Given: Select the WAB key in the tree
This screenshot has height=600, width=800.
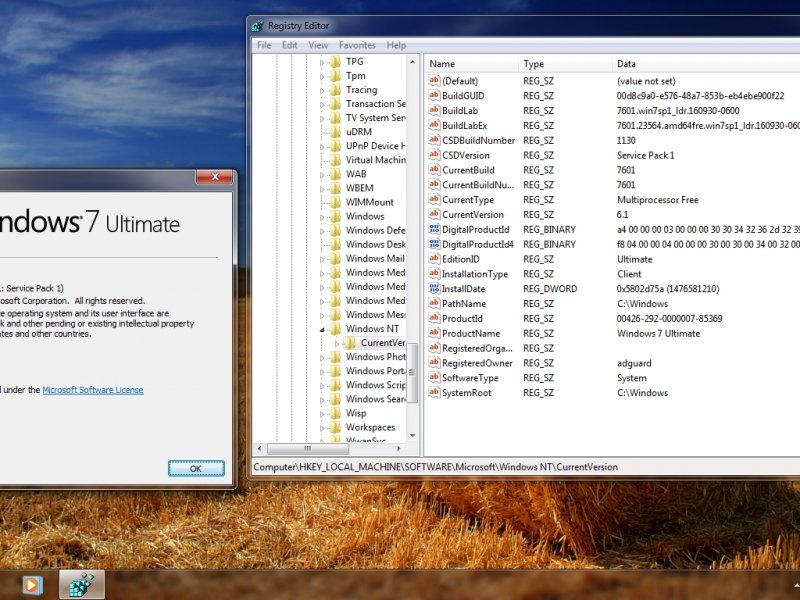Looking at the screenshot, I should 356,174.
